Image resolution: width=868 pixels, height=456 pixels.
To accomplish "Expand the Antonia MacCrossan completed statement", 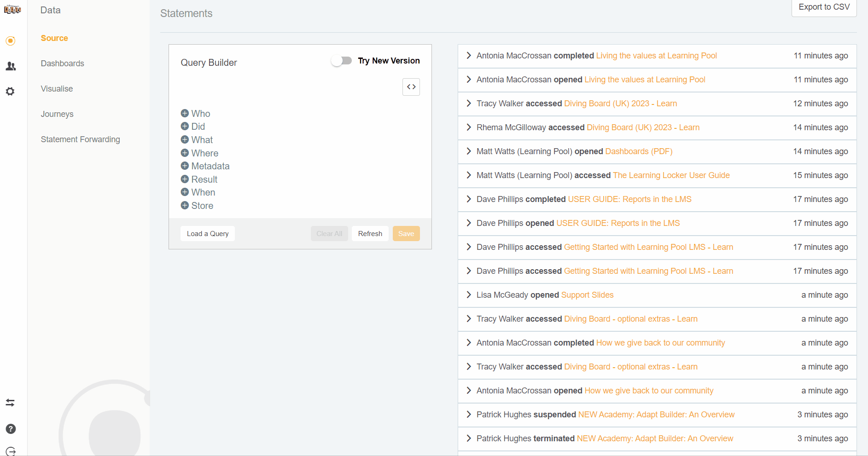I will pyautogui.click(x=469, y=55).
